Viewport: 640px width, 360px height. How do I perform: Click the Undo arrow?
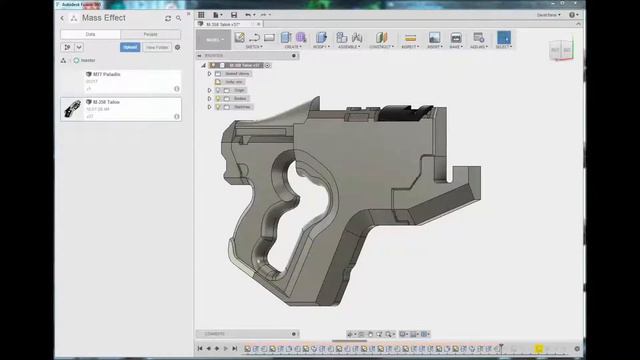pyautogui.click(x=248, y=15)
